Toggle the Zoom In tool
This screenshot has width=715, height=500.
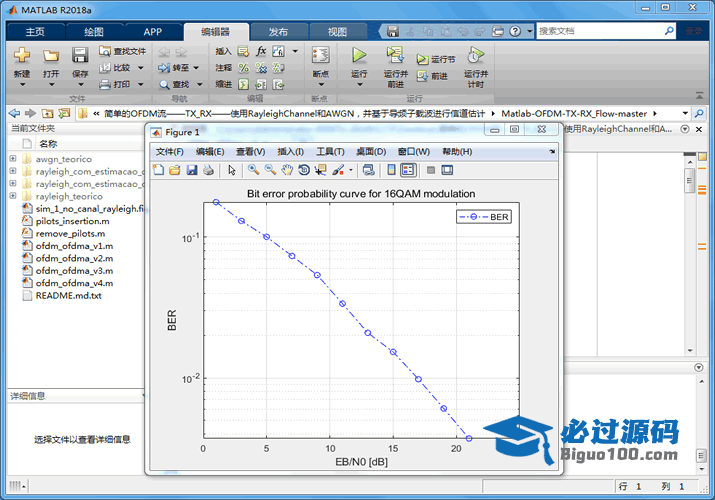coord(254,170)
